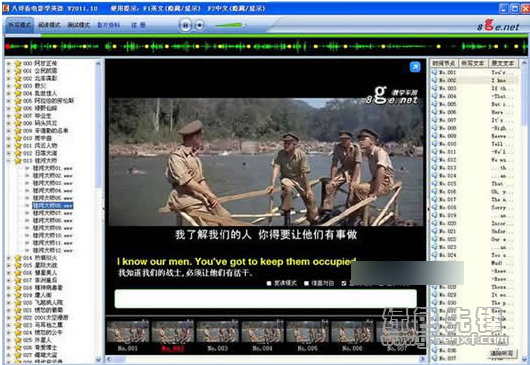The image size is (530, 365).
Task: Click the star folder icon of 012
Action: [x=18, y=153]
